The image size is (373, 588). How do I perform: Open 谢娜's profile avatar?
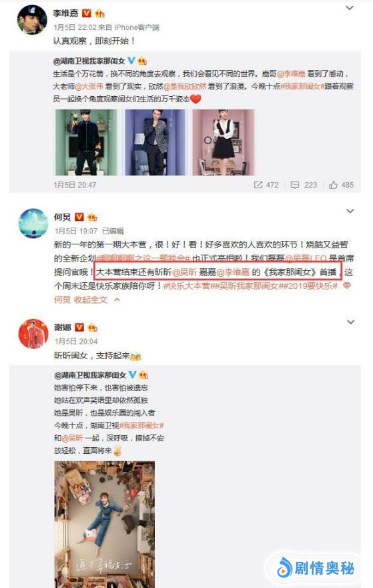33,334
